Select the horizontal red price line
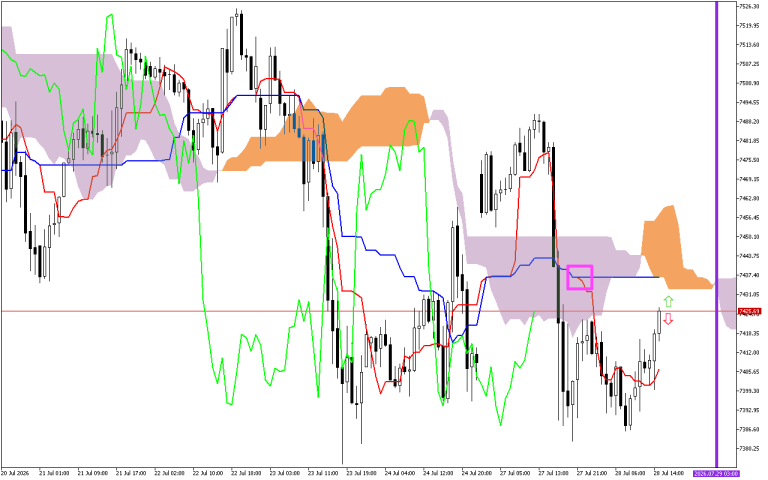Screen dimensions: 768x480 [x=368, y=311]
